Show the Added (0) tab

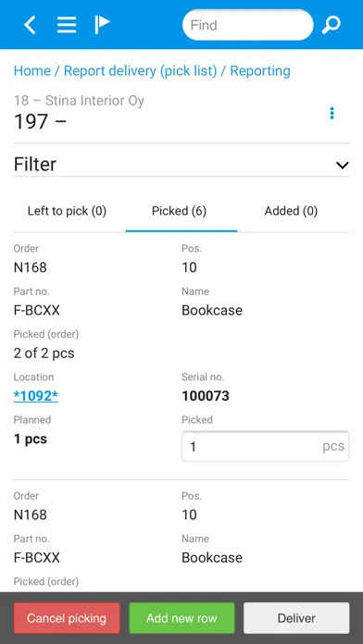pos(291,211)
